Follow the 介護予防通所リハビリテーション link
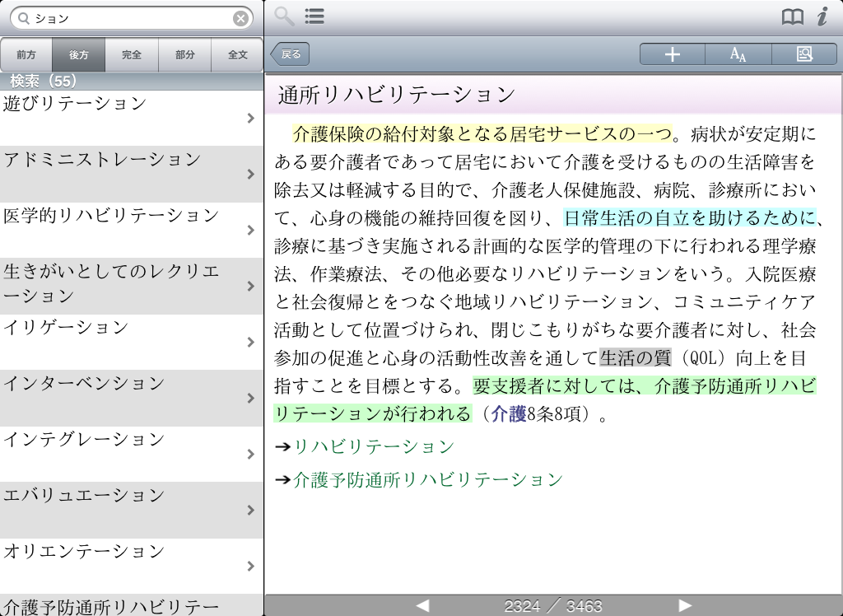Image resolution: width=843 pixels, height=616 pixels. coord(428,479)
